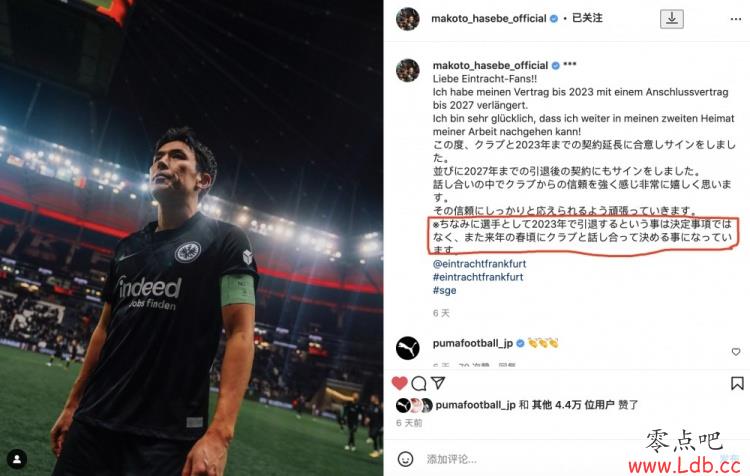This screenshot has width=750, height=476.
Task: Open the #sge hashtag
Action: coord(444,290)
